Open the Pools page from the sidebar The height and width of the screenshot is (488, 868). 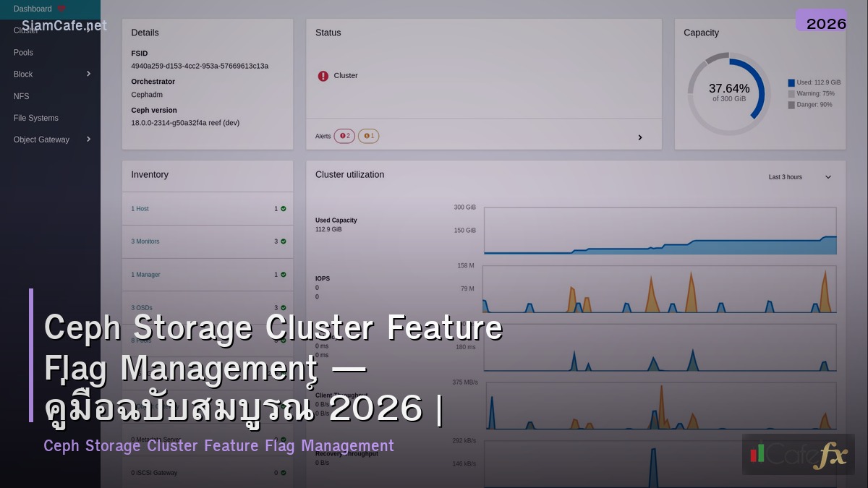[x=23, y=52]
